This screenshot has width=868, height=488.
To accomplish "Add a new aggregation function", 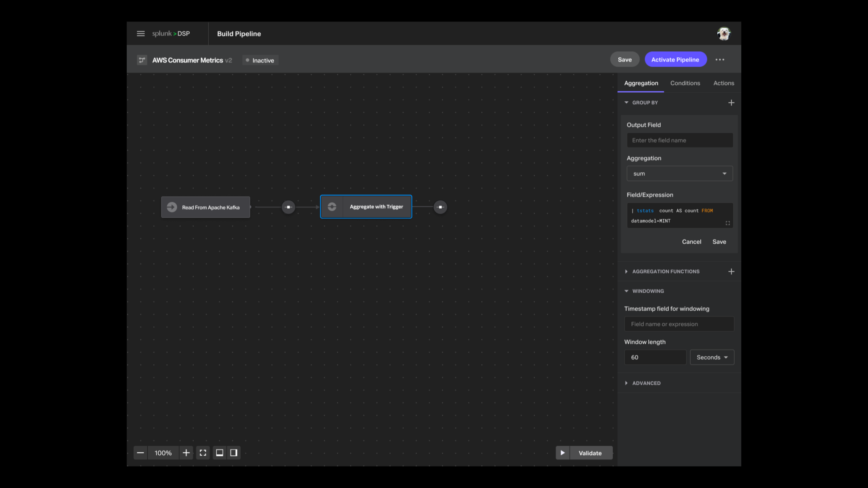I will [x=731, y=271].
